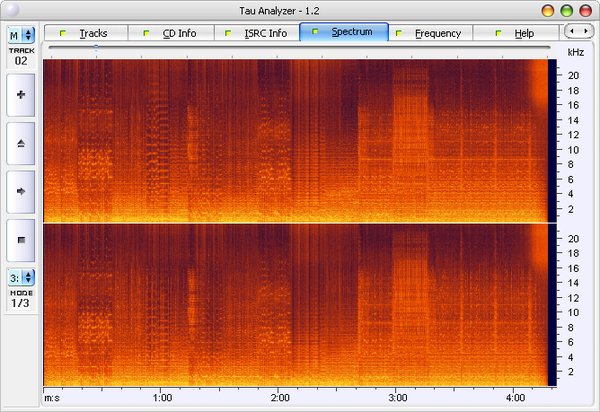Click the Tau Analyzer - 1.2 title
Screen dimensions: 600x412
tap(279, 11)
